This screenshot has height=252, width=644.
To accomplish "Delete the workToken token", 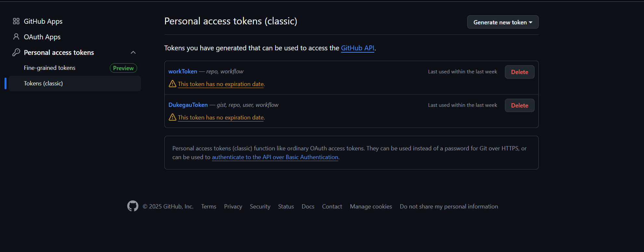I will (x=519, y=72).
